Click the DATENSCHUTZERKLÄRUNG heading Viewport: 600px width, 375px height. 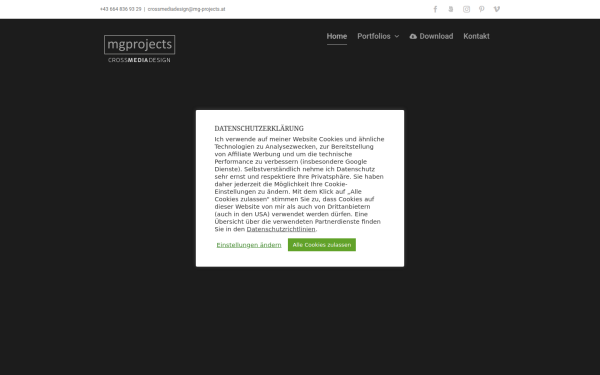click(x=259, y=129)
